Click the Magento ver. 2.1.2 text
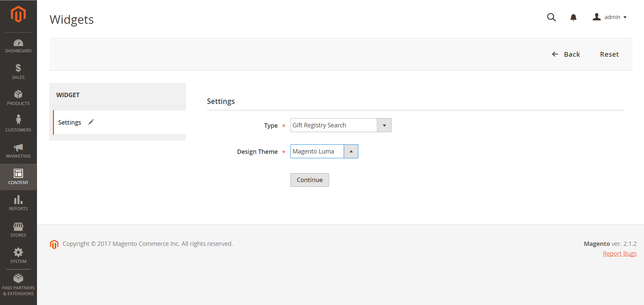644x305 pixels. click(x=610, y=244)
